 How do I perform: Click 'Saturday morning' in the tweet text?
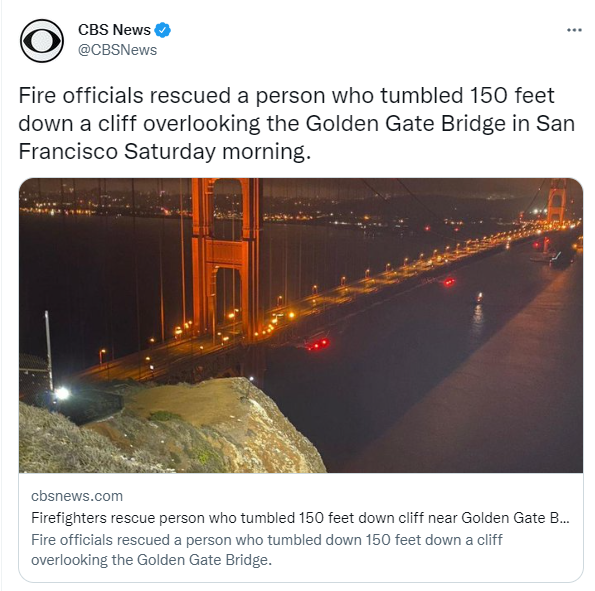[x=215, y=151]
